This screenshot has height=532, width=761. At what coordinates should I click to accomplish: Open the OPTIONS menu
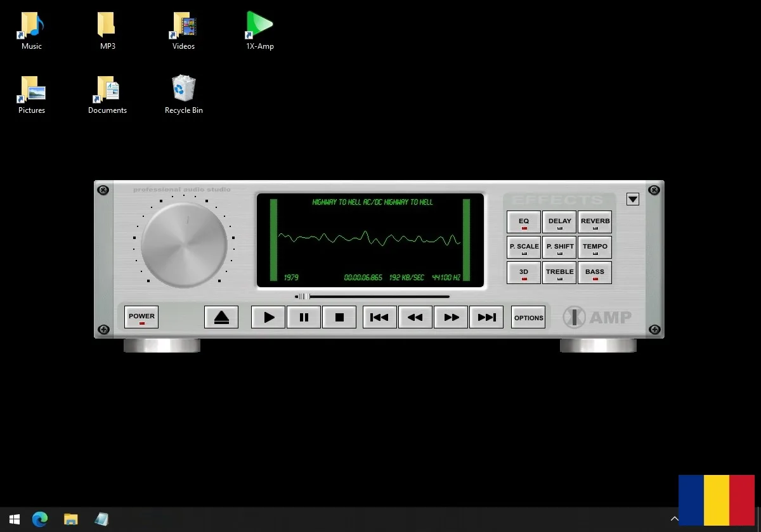(528, 318)
